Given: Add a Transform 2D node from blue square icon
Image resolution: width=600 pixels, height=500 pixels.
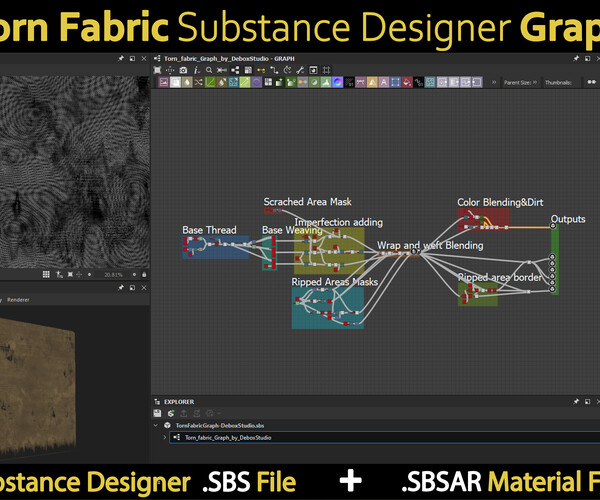Looking at the screenshot, I should click(x=395, y=82).
